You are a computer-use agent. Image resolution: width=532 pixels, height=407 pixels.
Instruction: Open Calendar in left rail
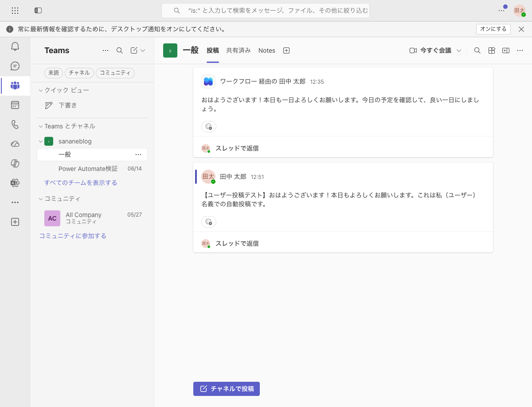pyautogui.click(x=15, y=105)
